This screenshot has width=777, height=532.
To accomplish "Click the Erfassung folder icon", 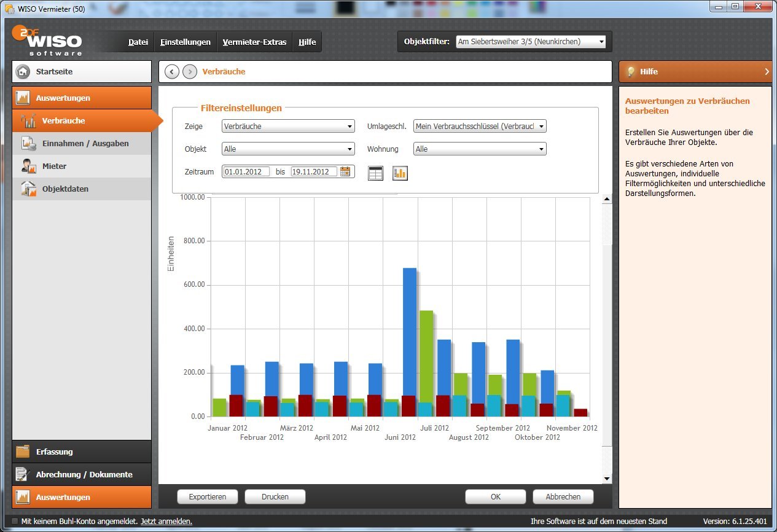I will point(23,452).
